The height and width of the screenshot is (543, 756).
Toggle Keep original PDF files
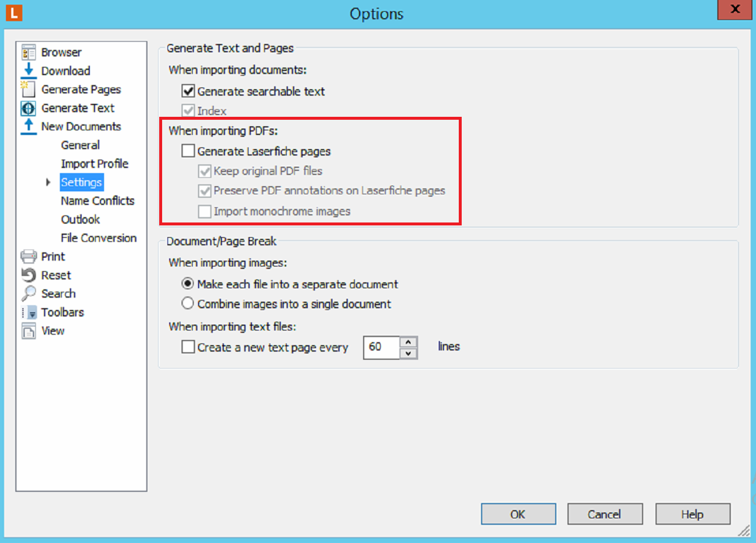pyautogui.click(x=205, y=171)
